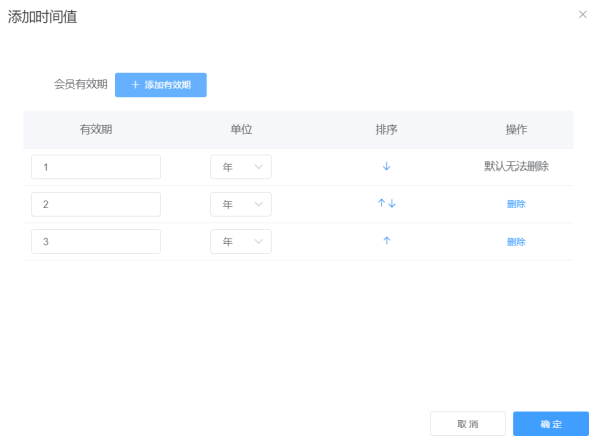Move the 2 year row down
600x447 pixels.
point(392,203)
